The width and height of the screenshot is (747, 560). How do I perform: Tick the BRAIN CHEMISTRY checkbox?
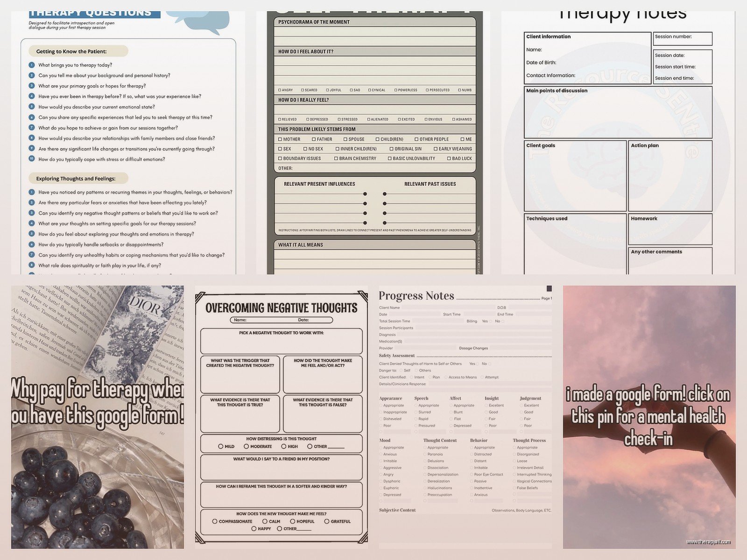pos(336,159)
